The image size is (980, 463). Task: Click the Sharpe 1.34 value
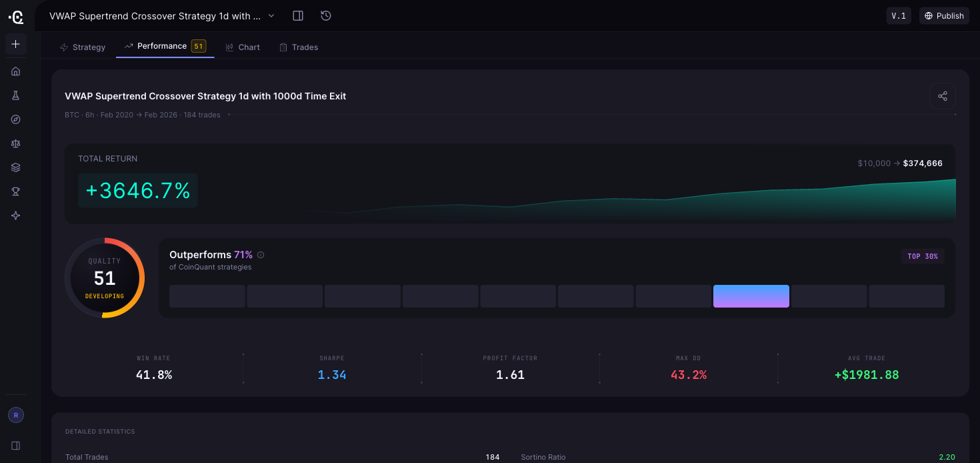pos(332,375)
